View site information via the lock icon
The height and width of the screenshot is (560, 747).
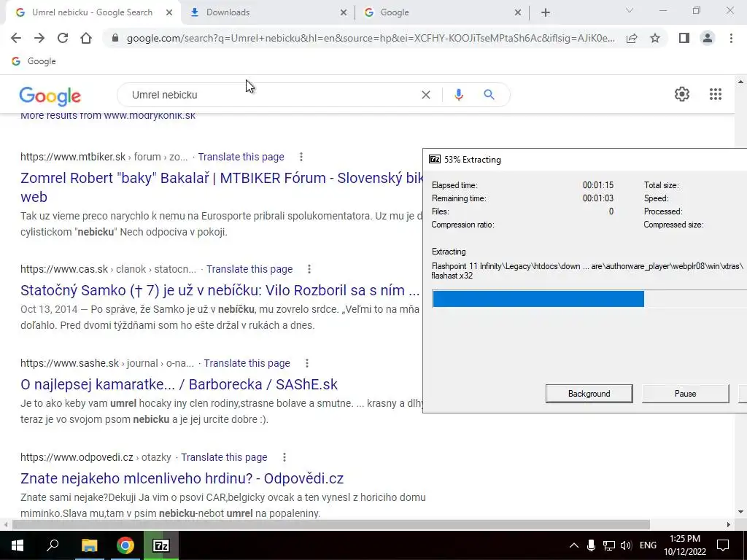coord(115,38)
